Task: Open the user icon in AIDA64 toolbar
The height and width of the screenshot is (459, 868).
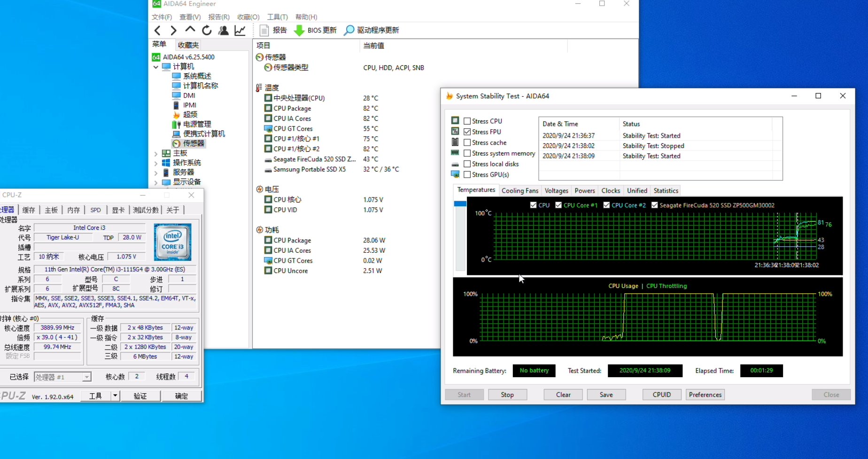Action: 224,31
